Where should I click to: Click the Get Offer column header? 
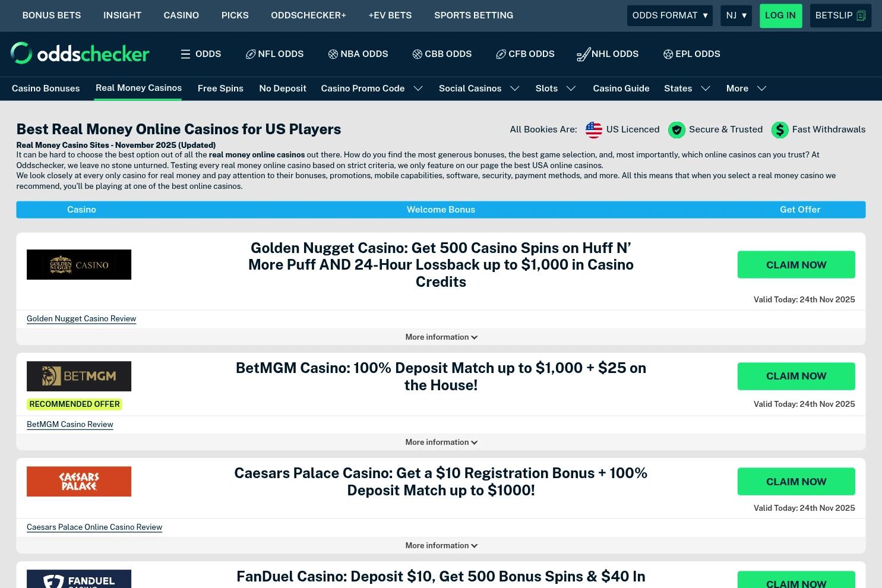tap(800, 210)
